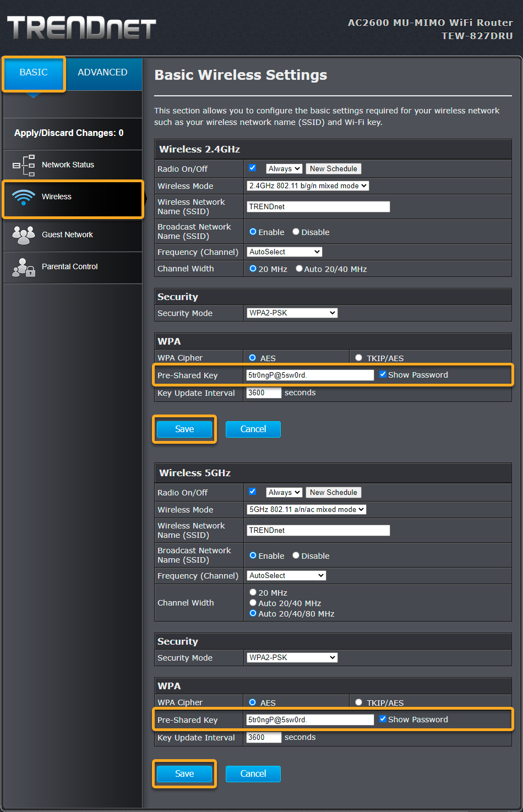Image resolution: width=523 pixels, height=812 pixels.
Task: Select 5GHz Auto 20/40/80 MHz width
Action: pos(253,613)
